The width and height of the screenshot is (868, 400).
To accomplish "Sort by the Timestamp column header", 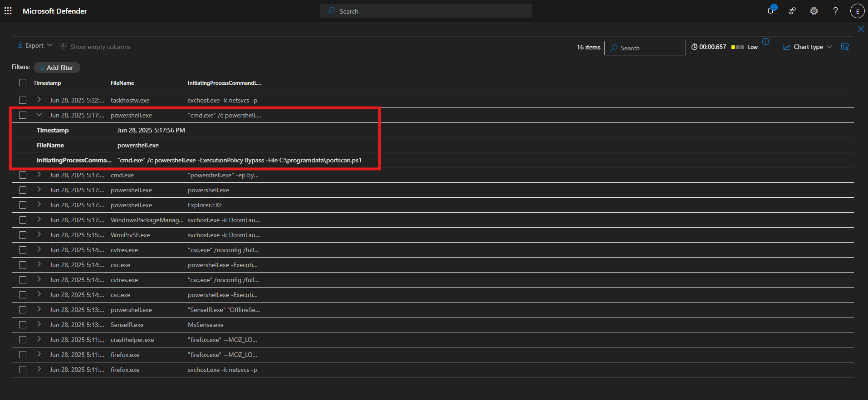I will tap(47, 83).
